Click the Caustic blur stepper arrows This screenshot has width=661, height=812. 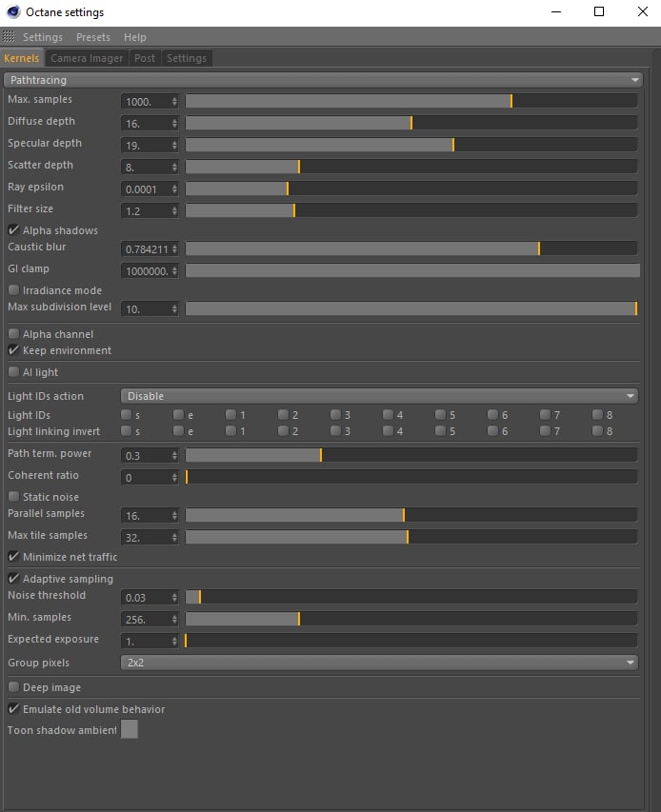tap(174, 249)
